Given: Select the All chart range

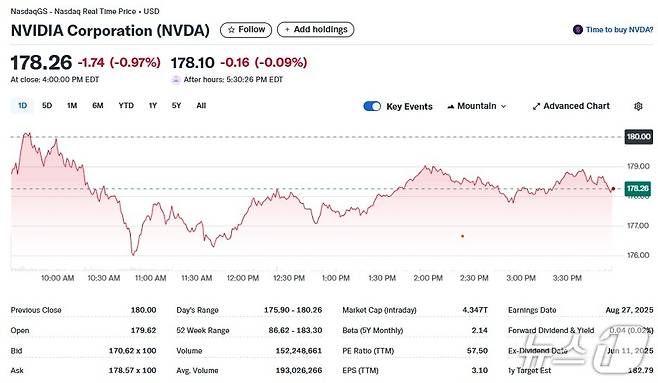Looking at the screenshot, I should [x=201, y=106].
